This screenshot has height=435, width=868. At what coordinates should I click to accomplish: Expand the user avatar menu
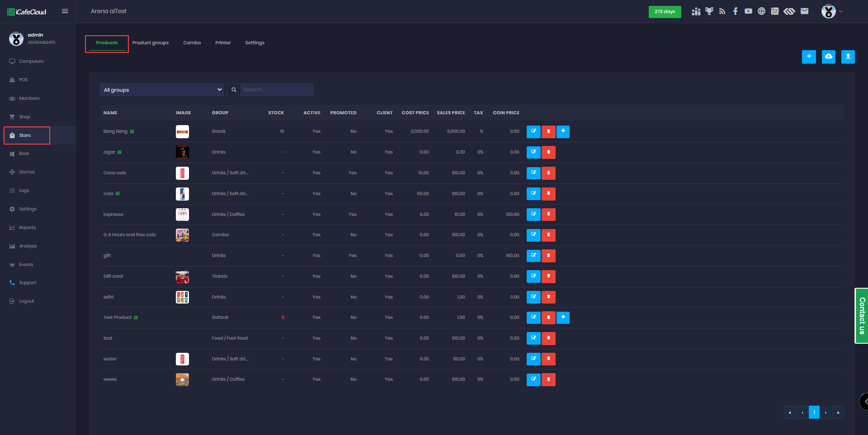pyautogui.click(x=831, y=11)
